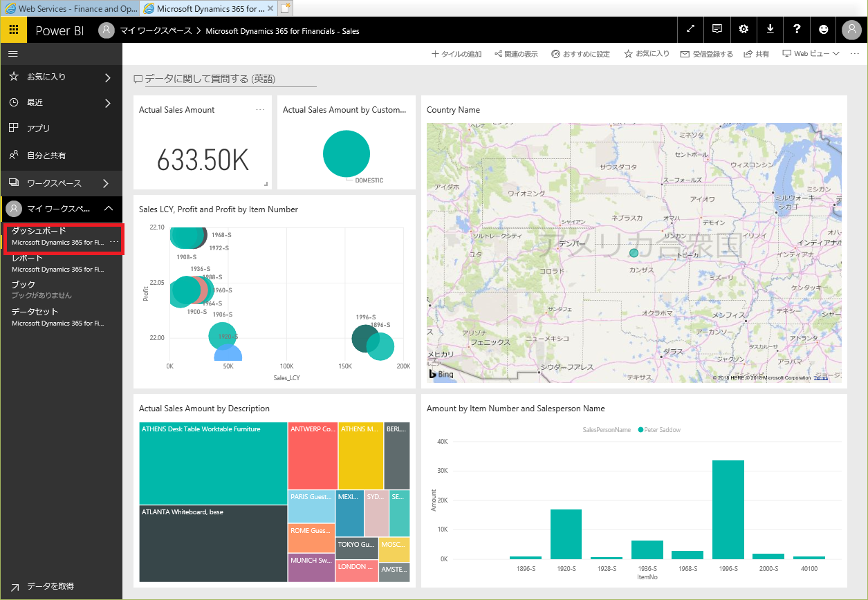Enter full screen mode icon
Screen dimensions: 868x600
pos(690,30)
